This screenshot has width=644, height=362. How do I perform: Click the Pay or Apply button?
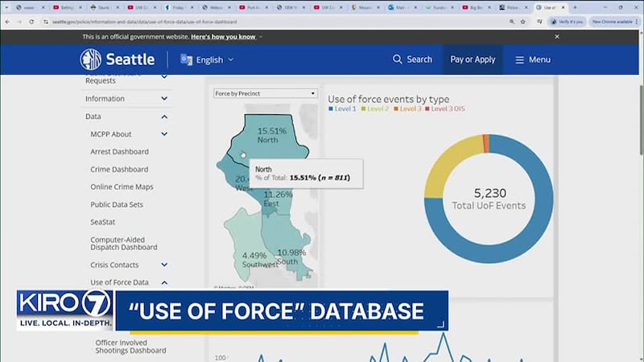point(473,60)
